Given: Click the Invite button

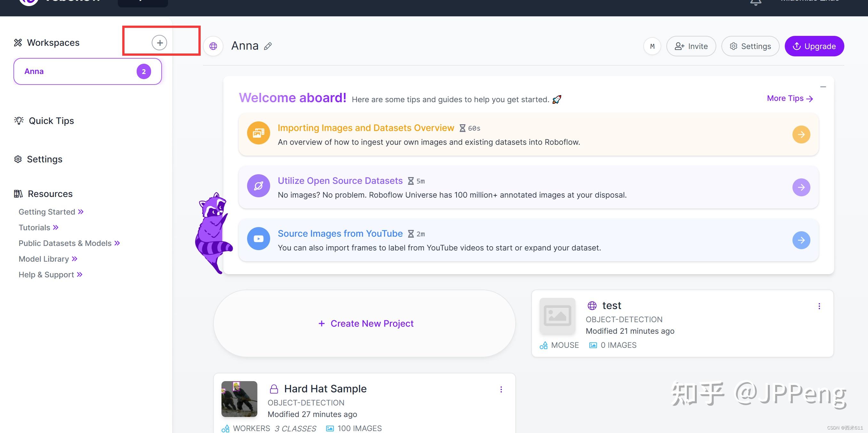Looking at the screenshot, I should pos(691,46).
